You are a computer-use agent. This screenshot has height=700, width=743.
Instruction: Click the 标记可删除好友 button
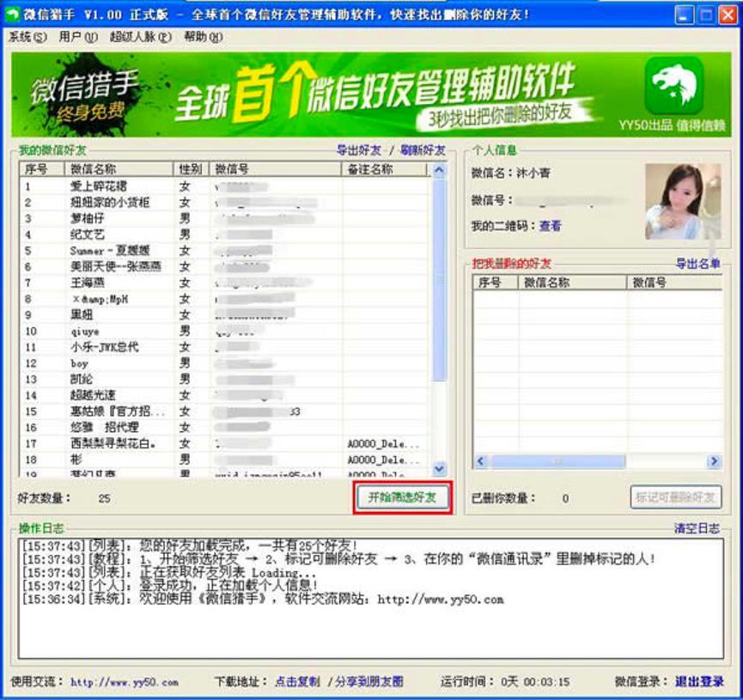(675, 497)
